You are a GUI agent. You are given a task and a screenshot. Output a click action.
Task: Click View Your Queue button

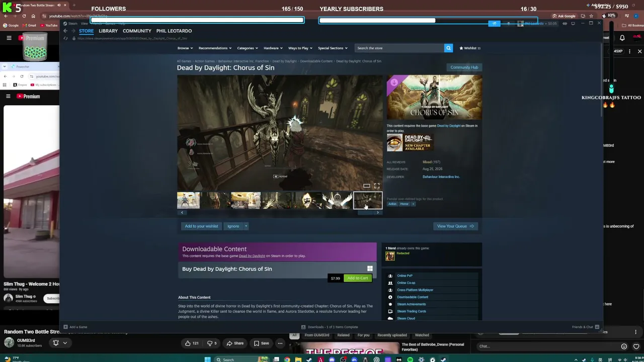455,226
